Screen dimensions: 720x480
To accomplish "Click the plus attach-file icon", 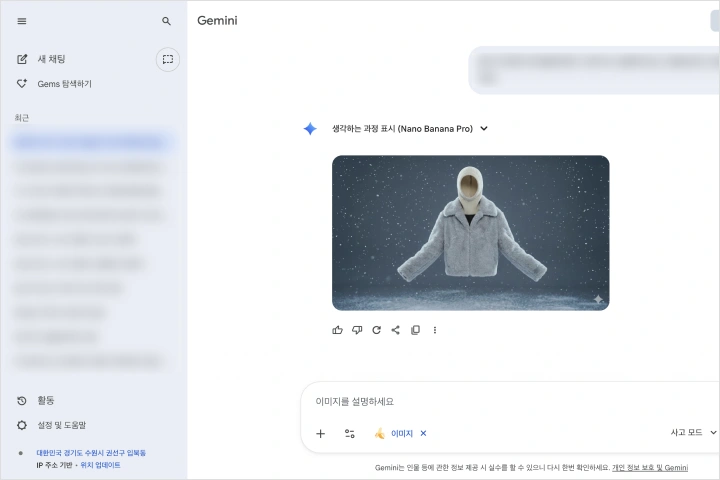I will [x=321, y=434].
